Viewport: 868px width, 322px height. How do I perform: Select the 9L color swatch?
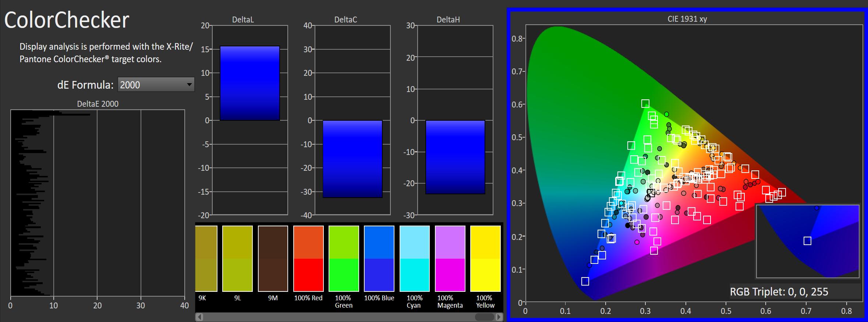tap(237, 258)
